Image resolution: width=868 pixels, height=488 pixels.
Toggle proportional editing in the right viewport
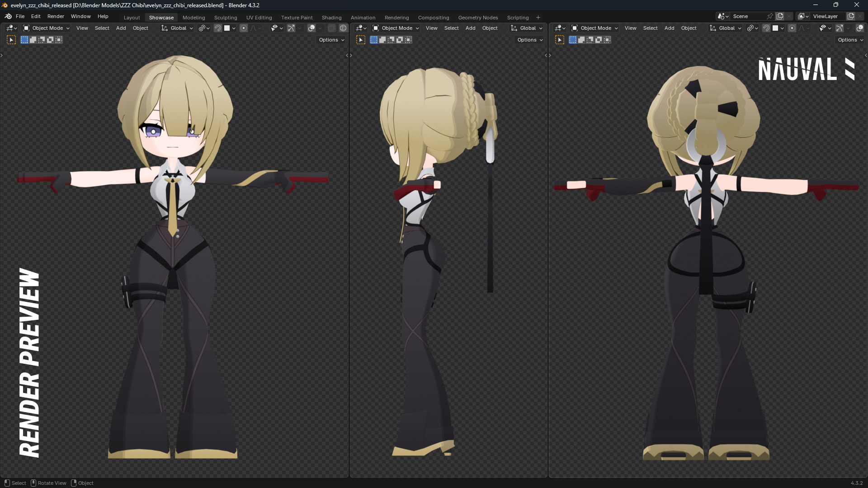coord(792,28)
